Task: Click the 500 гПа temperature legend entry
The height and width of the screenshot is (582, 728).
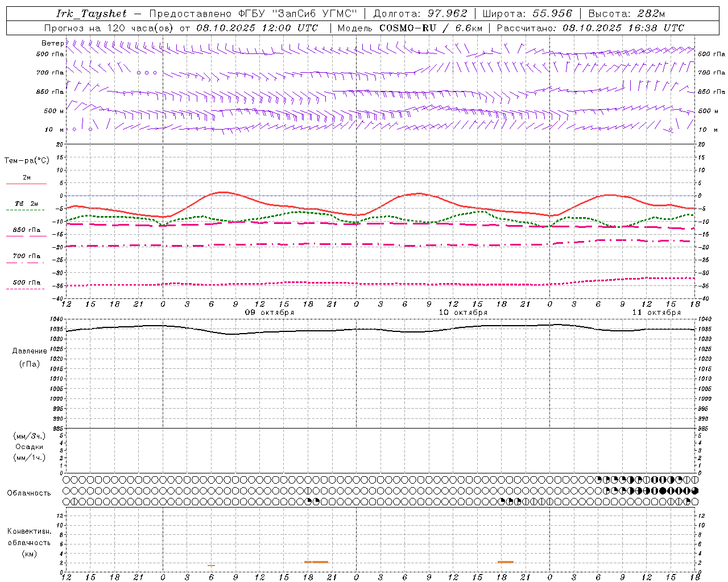Action: point(27,282)
